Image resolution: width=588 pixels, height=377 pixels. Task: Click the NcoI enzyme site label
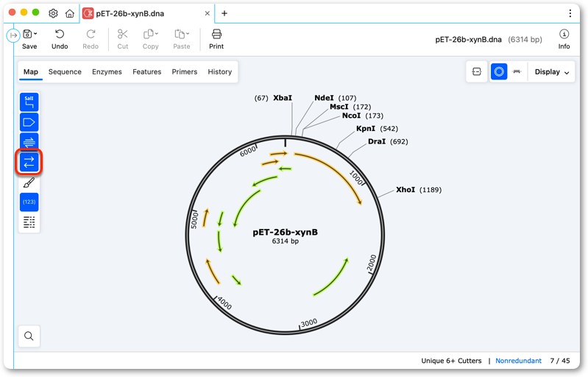coord(351,116)
